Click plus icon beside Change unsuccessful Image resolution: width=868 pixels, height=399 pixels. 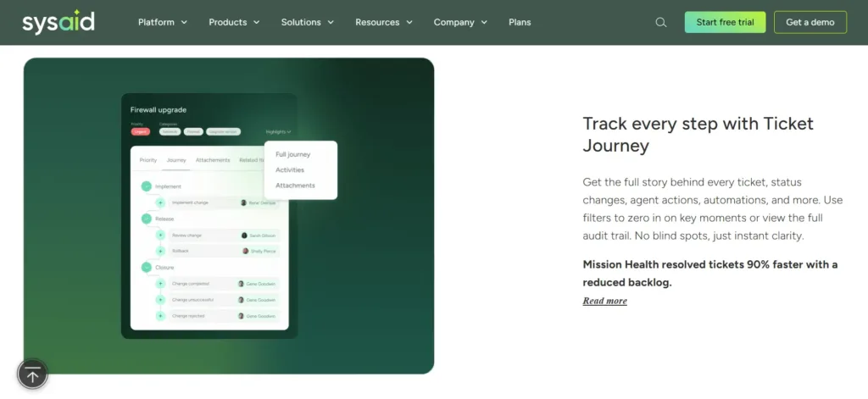click(160, 299)
